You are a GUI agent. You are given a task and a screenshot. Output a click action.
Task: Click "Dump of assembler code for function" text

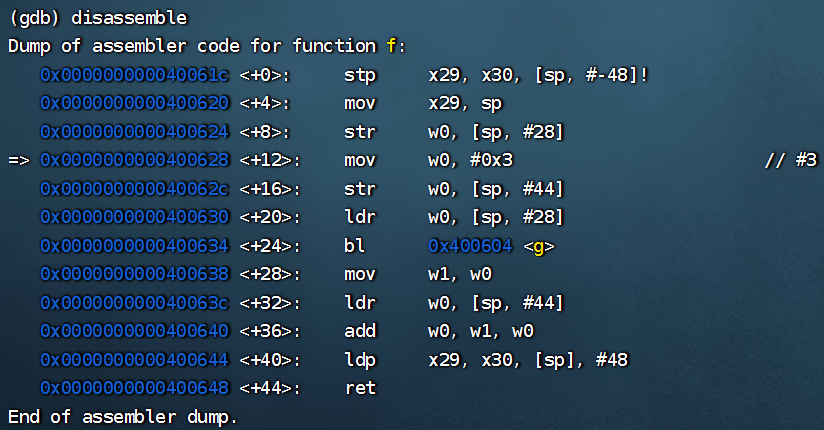pos(192,46)
